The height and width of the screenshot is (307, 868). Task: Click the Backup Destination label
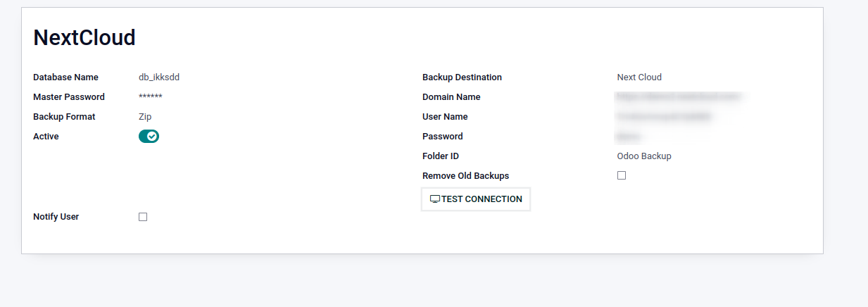click(x=462, y=77)
